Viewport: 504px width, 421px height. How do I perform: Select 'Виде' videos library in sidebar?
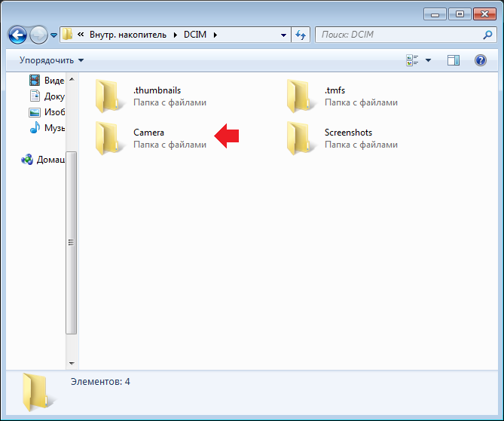[47, 80]
